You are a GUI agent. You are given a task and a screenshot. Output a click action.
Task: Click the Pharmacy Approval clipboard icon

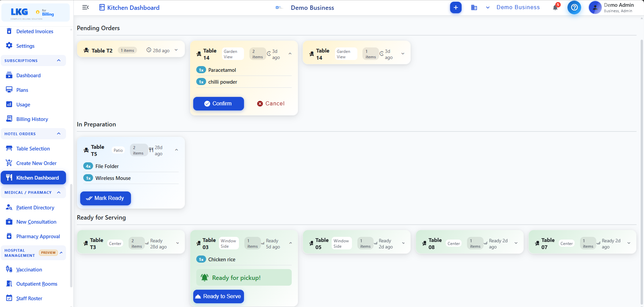click(9, 236)
